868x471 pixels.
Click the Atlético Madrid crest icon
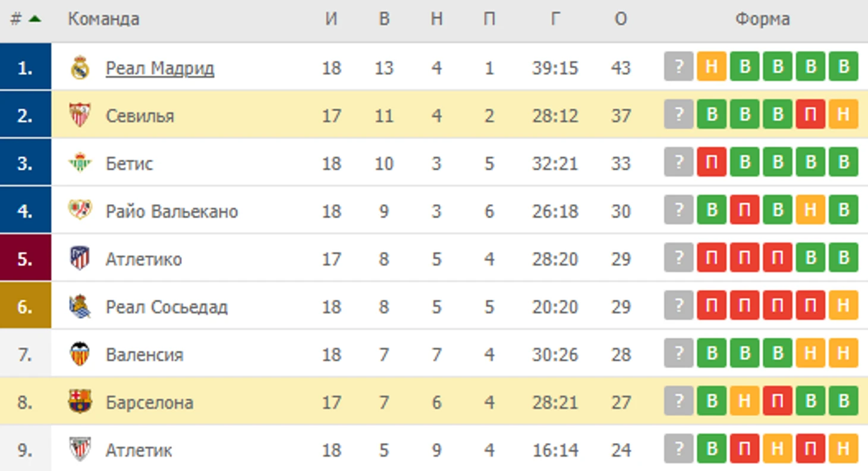(80, 259)
